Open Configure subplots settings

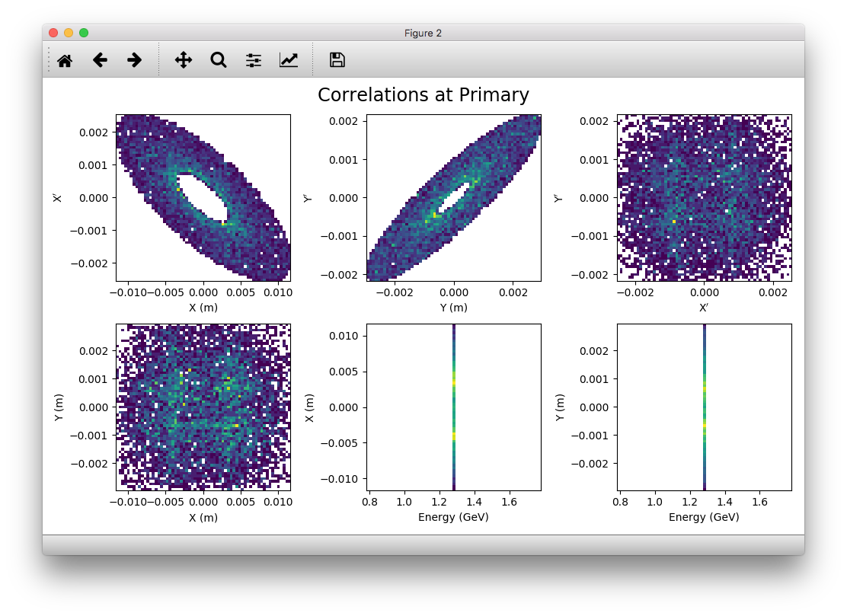click(x=254, y=60)
